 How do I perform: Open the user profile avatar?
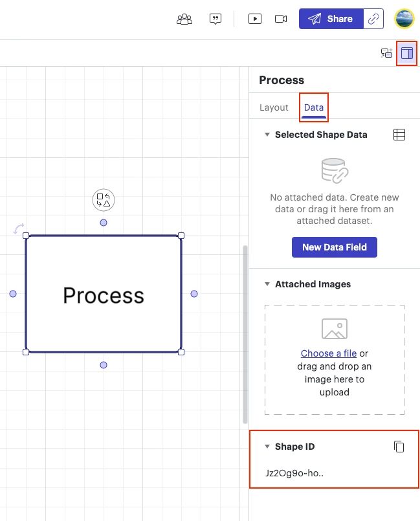pos(404,19)
